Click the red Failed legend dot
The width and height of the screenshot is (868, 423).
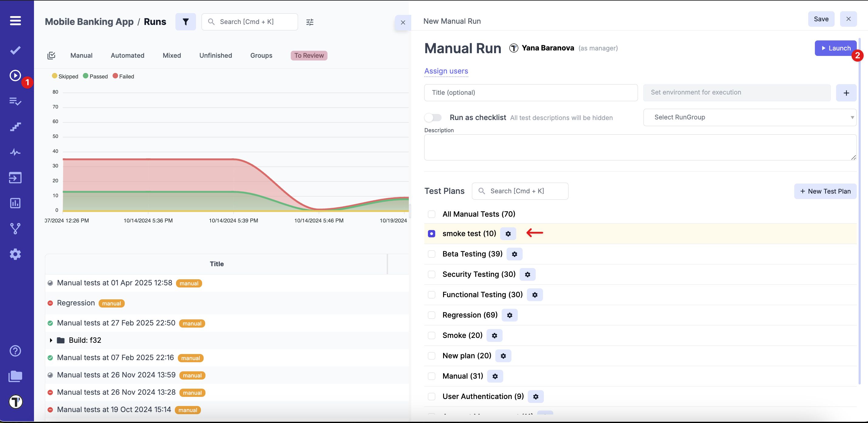coord(115,76)
